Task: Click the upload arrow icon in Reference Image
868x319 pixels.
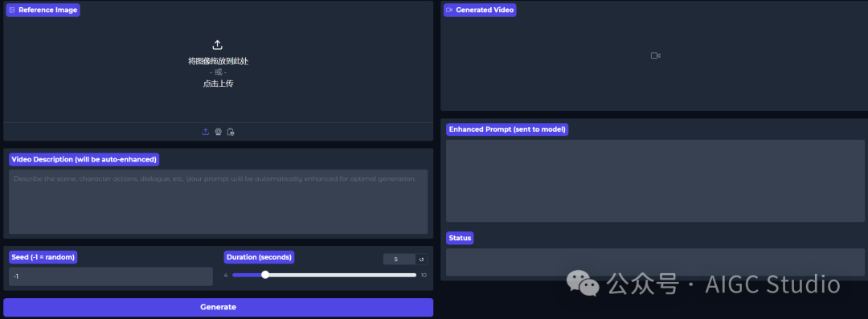Action: click(x=218, y=45)
